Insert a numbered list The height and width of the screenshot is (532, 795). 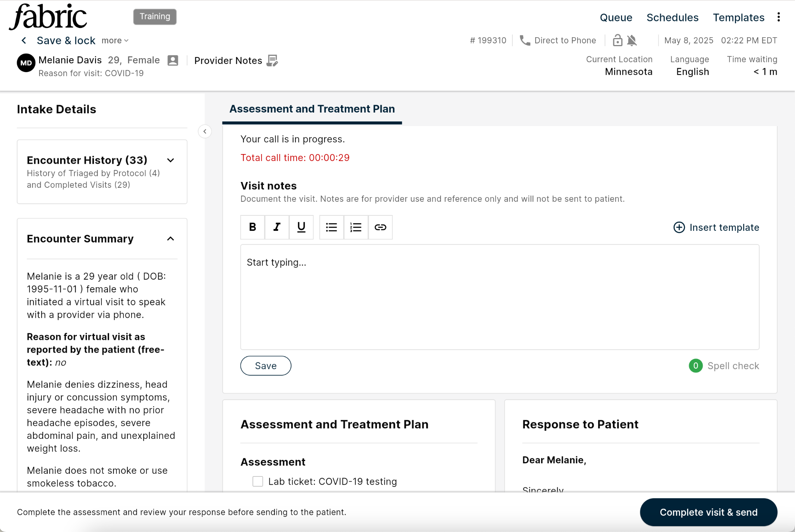pos(356,227)
